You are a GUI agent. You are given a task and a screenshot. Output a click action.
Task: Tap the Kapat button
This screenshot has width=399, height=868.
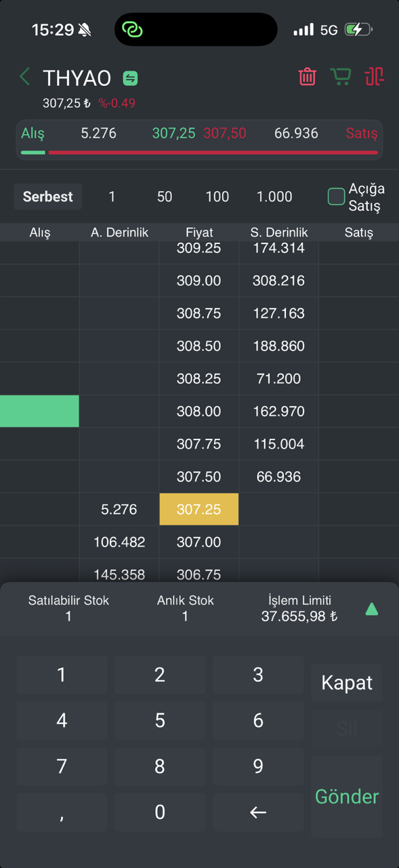[x=347, y=683]
